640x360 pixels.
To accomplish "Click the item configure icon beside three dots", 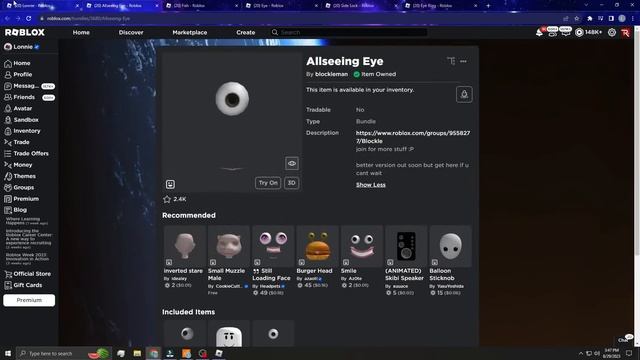I will (x=451, y=61).
